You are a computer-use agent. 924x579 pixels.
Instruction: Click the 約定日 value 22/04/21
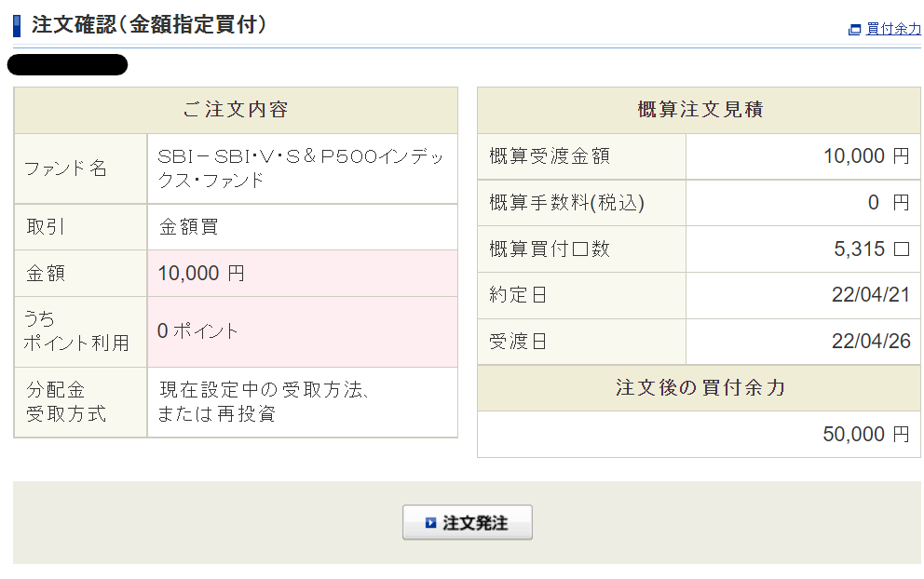(x=870, y=296)
